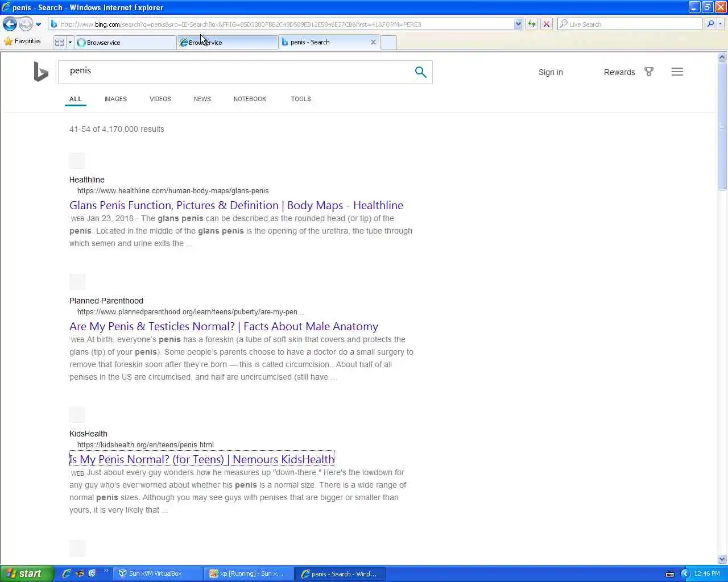Image resolution: width=728 pixels, height=582 pixels.
Task: Stop loading with the red X icon
Action: point(547,24)
